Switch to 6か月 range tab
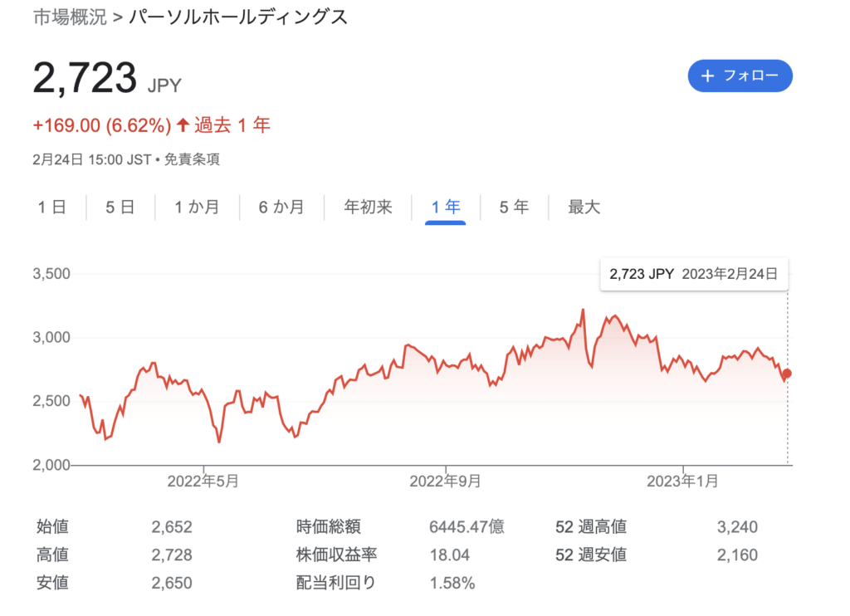Screen dimensions: 850x616 tap(281, 208)
